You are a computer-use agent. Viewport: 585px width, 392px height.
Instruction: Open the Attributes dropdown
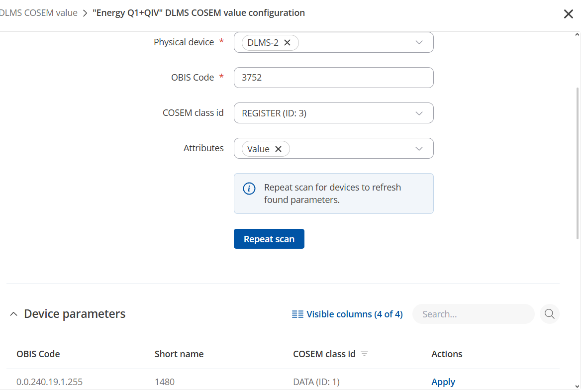(x=419, y=148)
